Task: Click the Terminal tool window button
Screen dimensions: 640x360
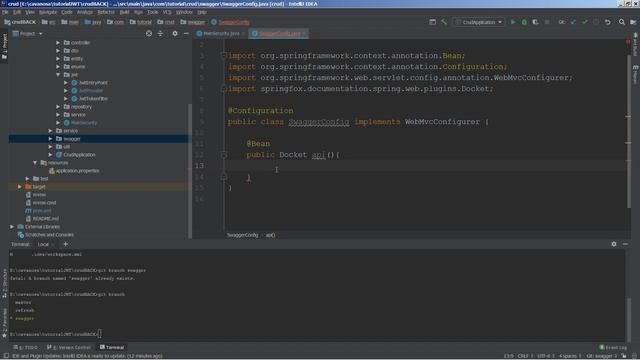Action: tap(112, 347)
